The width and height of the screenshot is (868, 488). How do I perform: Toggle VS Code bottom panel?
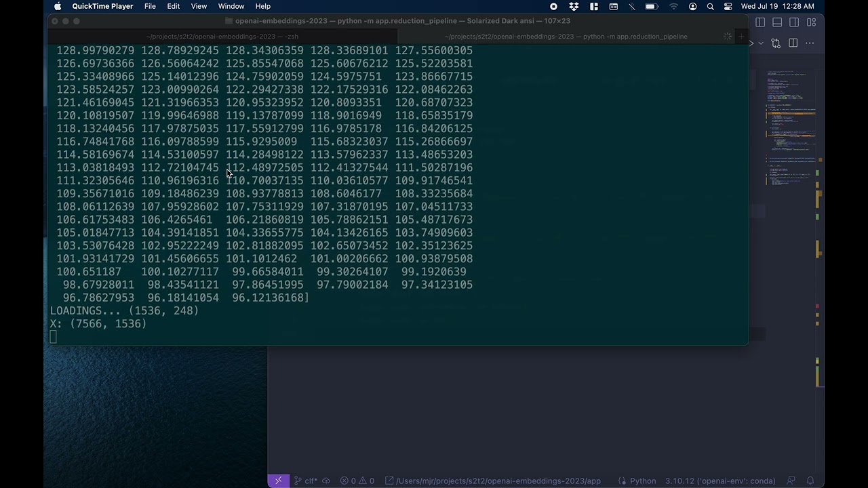(777, 22)
